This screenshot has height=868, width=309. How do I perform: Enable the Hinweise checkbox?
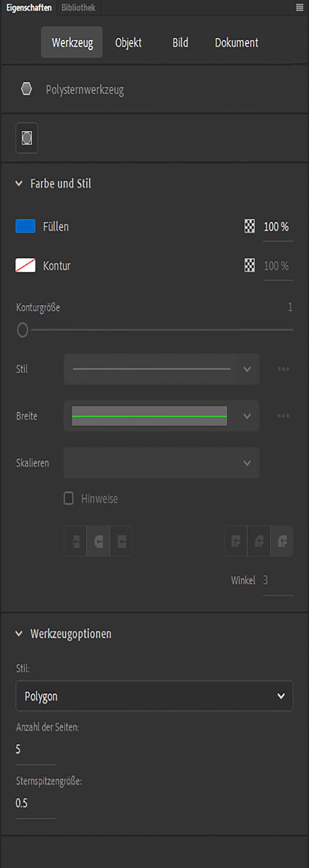pos(69,498)
